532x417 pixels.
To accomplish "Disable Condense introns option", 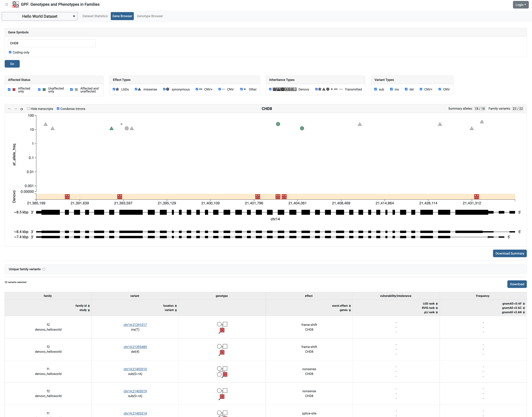I will pyautogui.click(x=58, y=109).
